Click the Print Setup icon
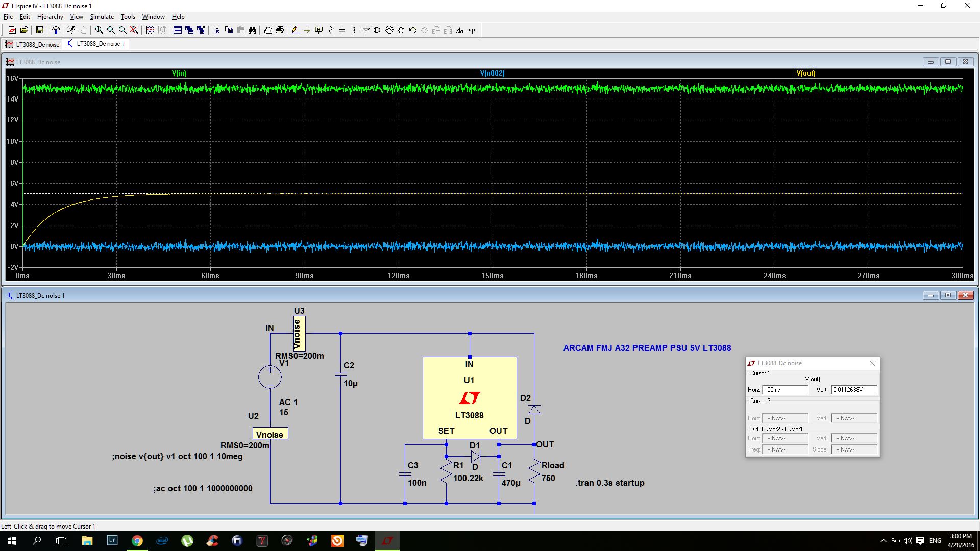This screenshot has width=980, height=551. (x=268, y=30)
